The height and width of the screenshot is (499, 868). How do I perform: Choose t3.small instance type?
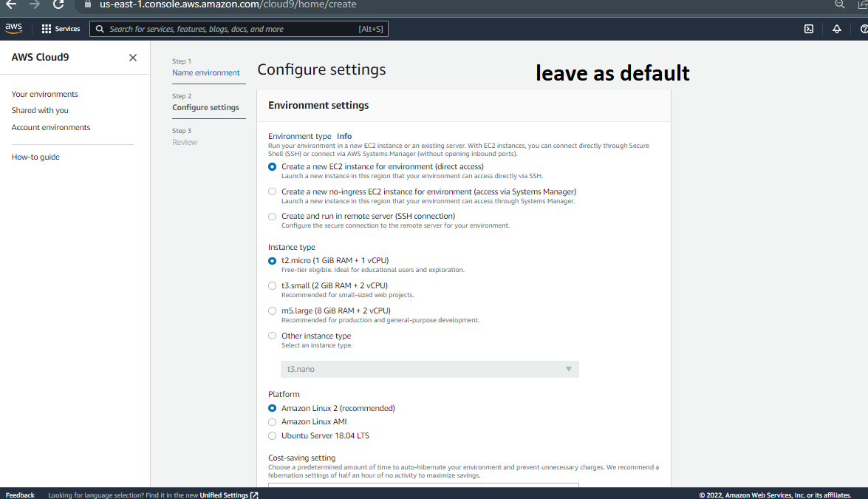click(x=273, y=286)
